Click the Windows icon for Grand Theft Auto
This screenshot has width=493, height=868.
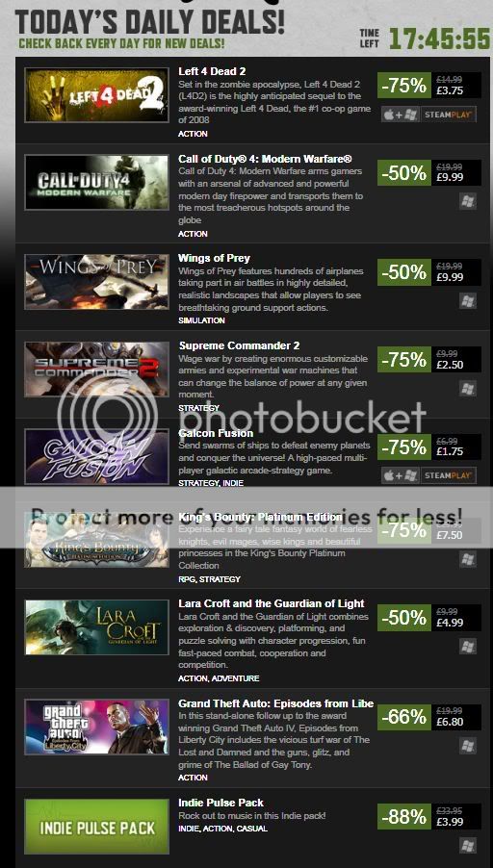pos(469,746)
